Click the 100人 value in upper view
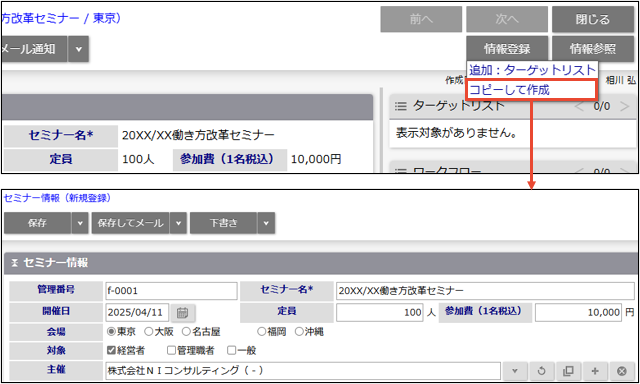The height and width of the screenshot is (384, 640). [x=138, y=159]
